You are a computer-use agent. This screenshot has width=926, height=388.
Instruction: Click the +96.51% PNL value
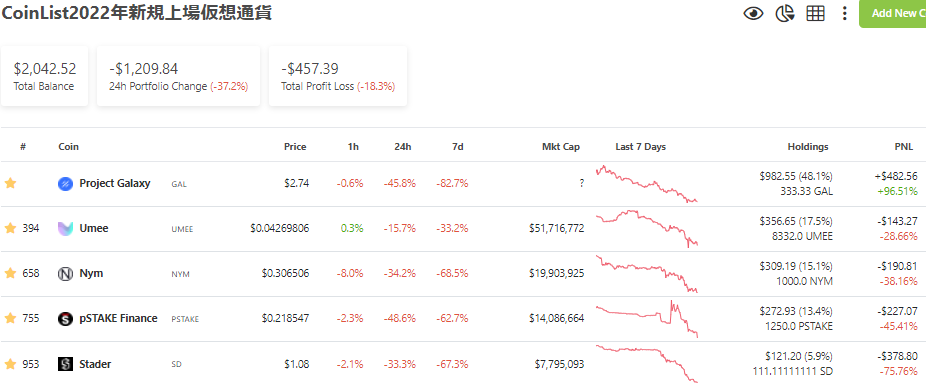(898, 191)
